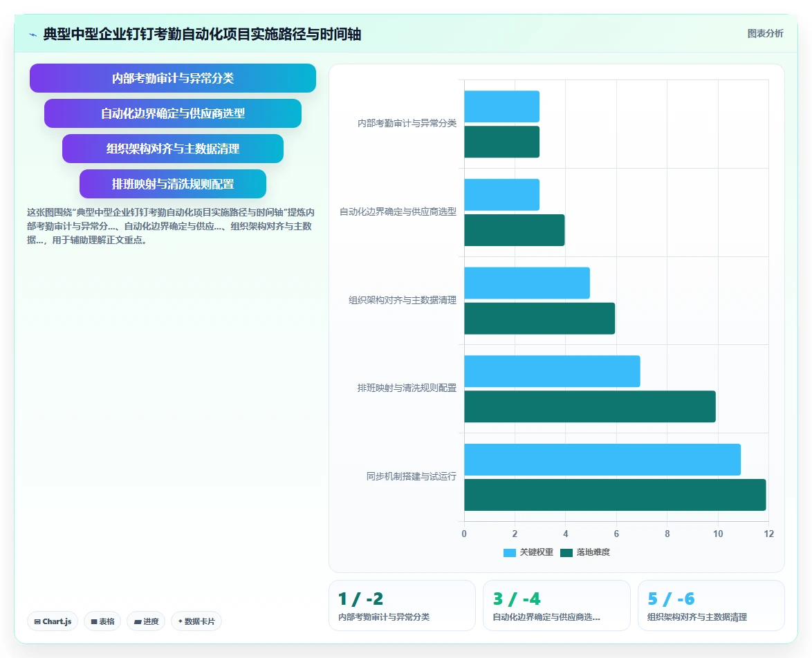Image resolution: width=812 pixels, height=658 pixels.
Task: Select the 排班映射与清洗规则配置 funnel stage
Action: (173, 184)
